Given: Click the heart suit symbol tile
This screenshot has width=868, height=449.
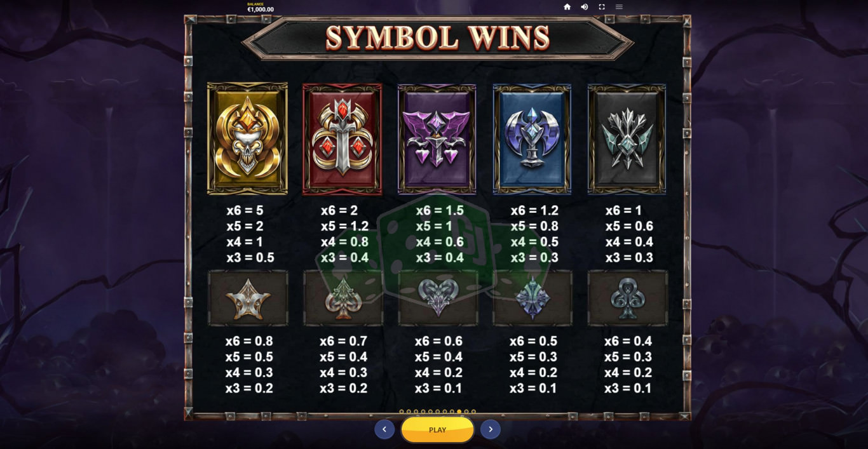Looking at the screenshot, I should 438,298.
